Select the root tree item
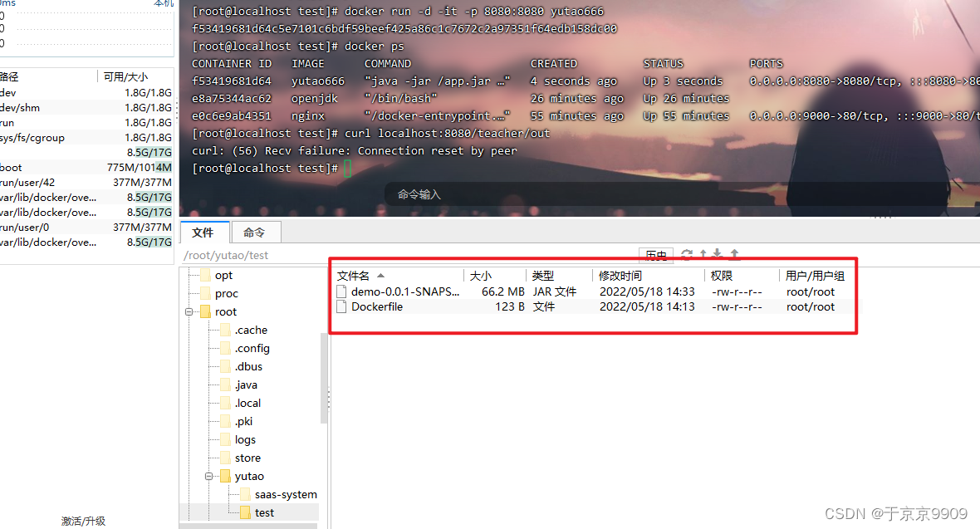This screenshot has height=529, width=980. [226, 311]
